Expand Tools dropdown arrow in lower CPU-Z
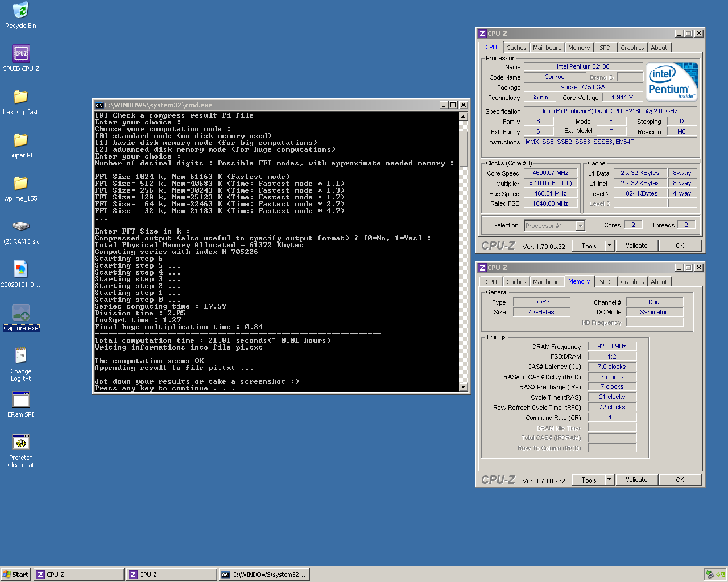The image size is (728, 582). (x=610, y=480)
